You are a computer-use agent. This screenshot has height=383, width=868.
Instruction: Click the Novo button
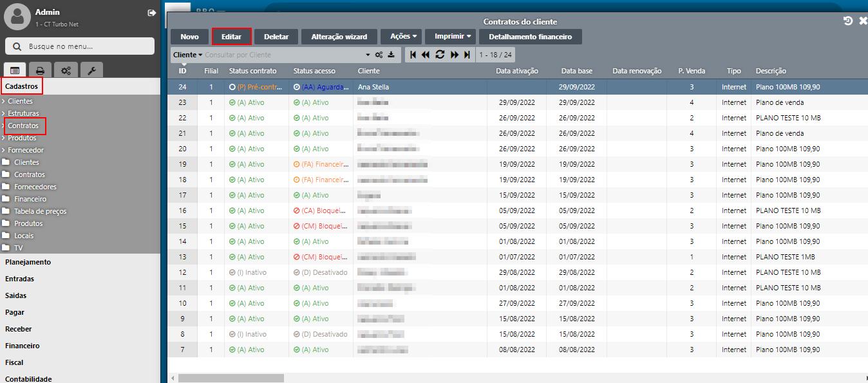click(x=189, y=37)
